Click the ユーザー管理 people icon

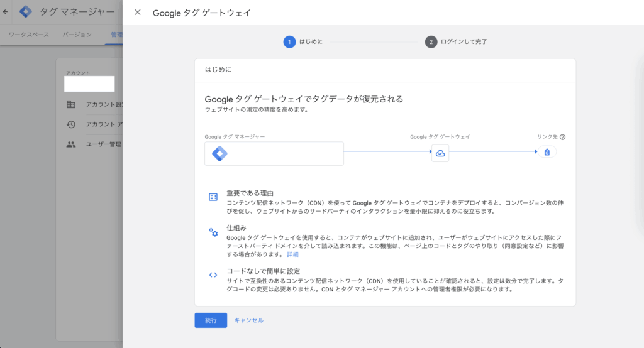click(71, 144)
